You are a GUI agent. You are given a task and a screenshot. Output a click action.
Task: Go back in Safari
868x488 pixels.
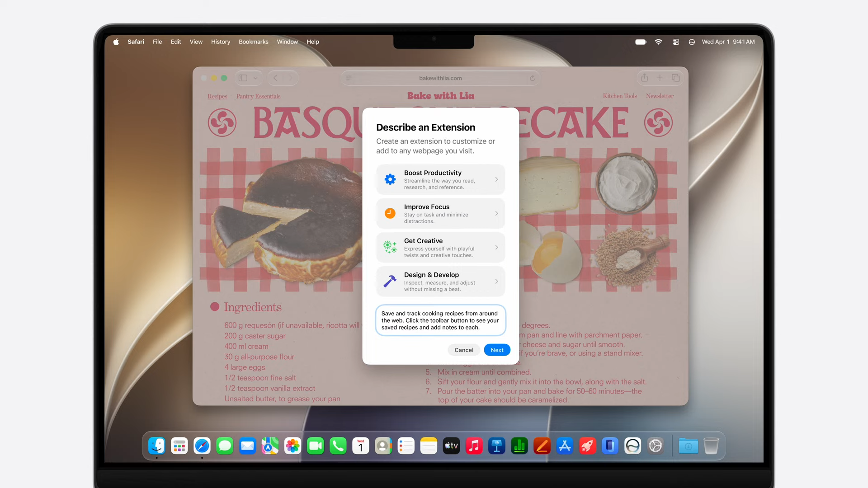pos(275,78)
